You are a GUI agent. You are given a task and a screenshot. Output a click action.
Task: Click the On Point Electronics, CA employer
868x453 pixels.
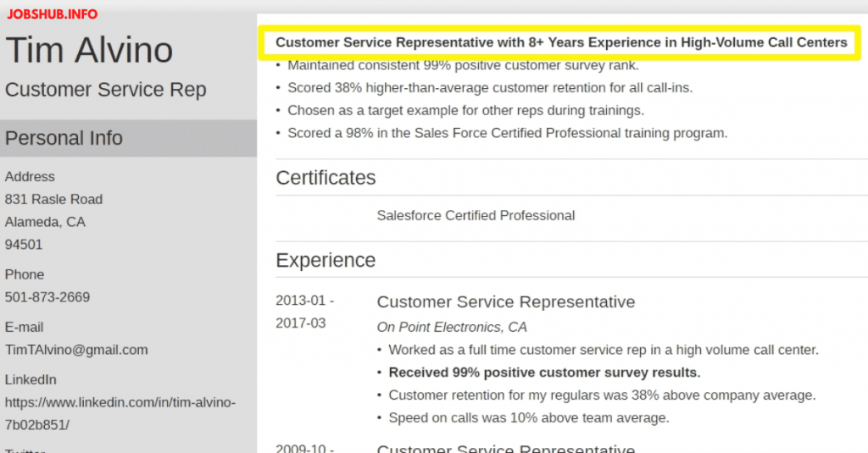click(452, 327)
